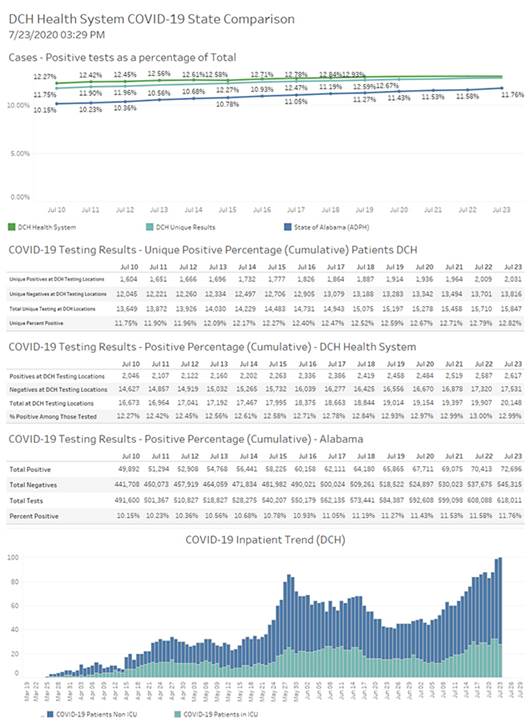Click Jul 10 column header in Alabama table
The height and width of the screenshot is (723, 531).
click(x=131, y=456)
